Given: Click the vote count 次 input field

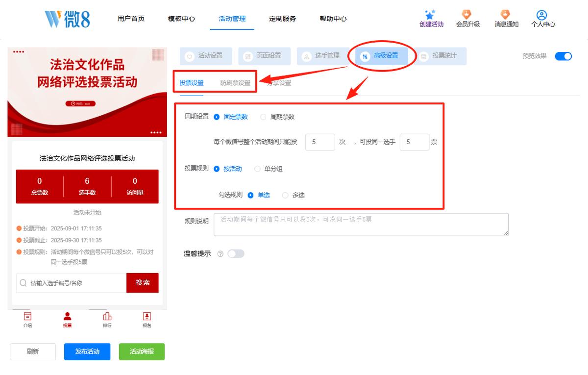Looking at the screenshot, I should point(320,142).
